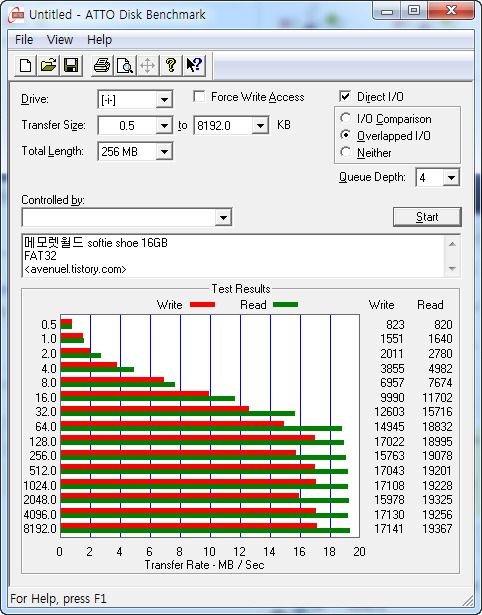Click the window resize grip in status bar

coord(468,600)
